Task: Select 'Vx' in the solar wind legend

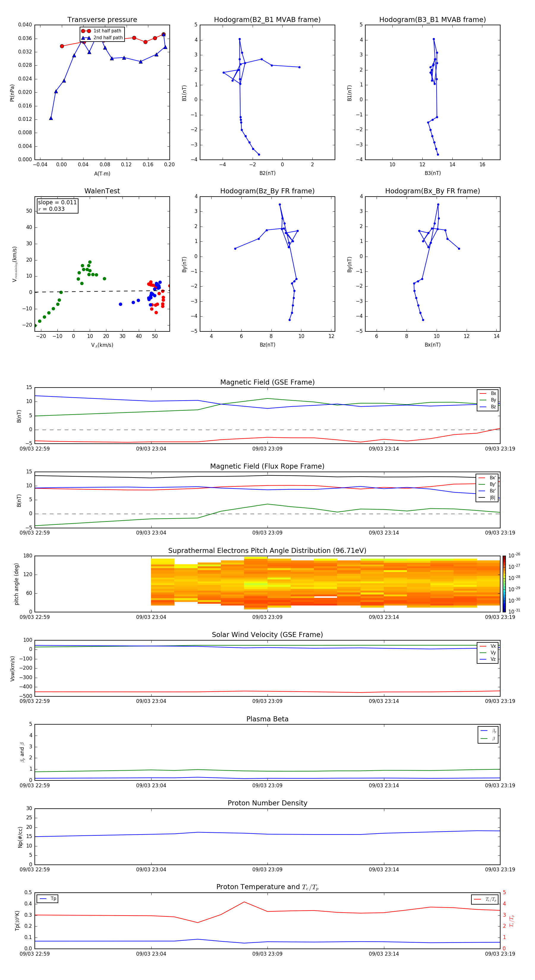Action: pyautogui.click(x=488, y=646)
